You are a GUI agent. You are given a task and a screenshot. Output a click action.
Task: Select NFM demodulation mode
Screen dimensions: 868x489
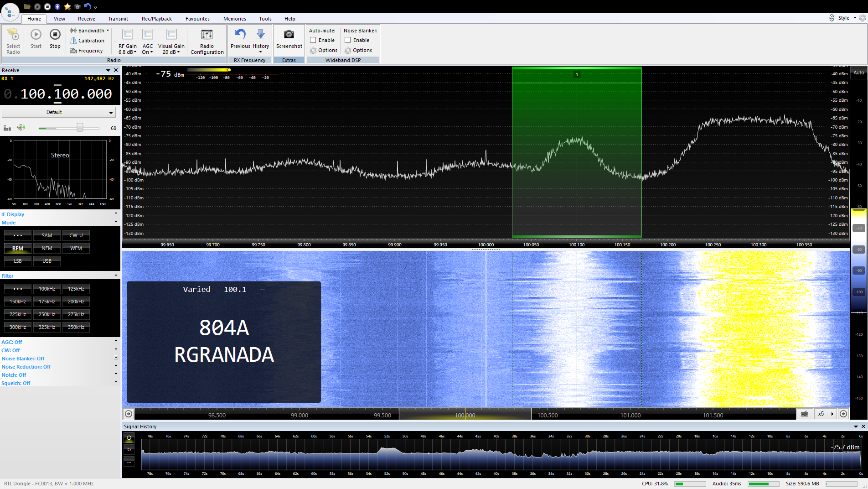[47, 248]
